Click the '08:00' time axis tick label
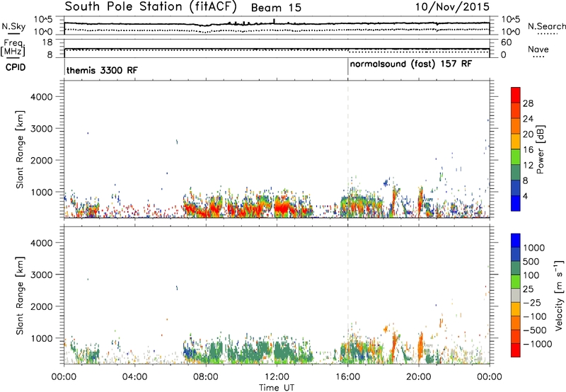Viewport: 566px width, 392px height. click(x=206, y=377)
